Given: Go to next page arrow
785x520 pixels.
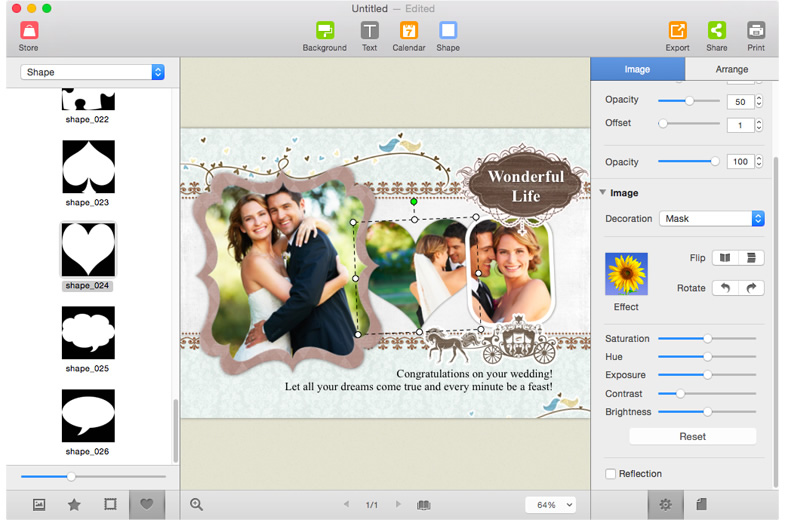Looking at the screenshot, I should click(398, 504).
